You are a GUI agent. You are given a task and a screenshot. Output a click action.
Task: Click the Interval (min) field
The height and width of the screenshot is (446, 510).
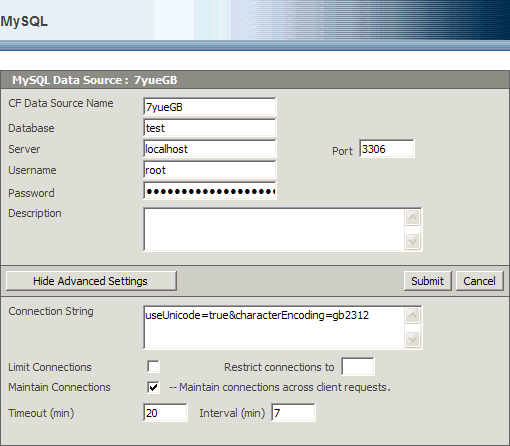[293, 413]
